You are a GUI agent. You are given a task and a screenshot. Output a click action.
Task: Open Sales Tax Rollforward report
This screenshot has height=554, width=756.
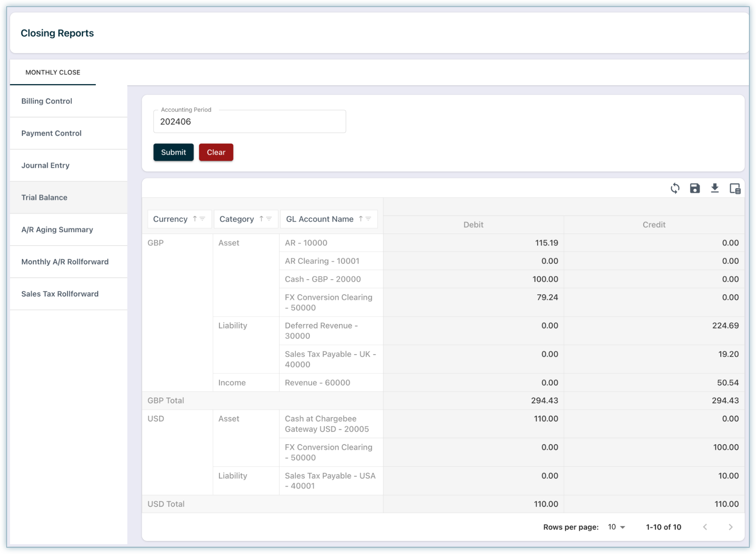tap(60, 294)
